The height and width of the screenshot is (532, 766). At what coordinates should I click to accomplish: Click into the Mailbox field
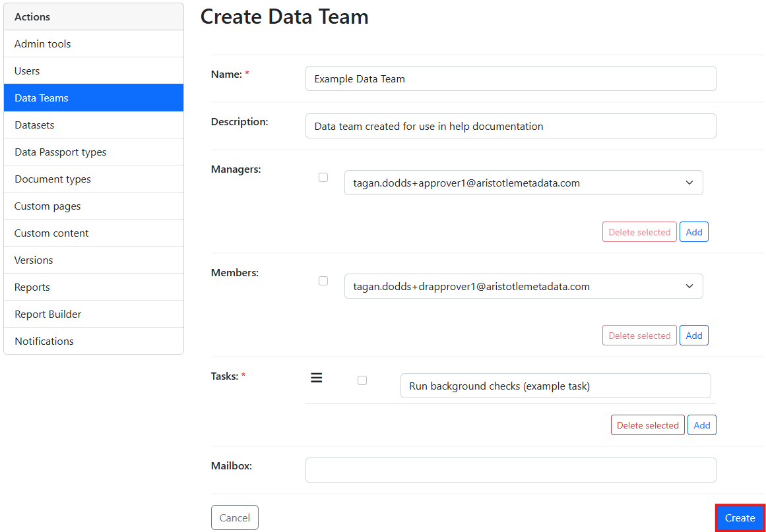point(510,470)
